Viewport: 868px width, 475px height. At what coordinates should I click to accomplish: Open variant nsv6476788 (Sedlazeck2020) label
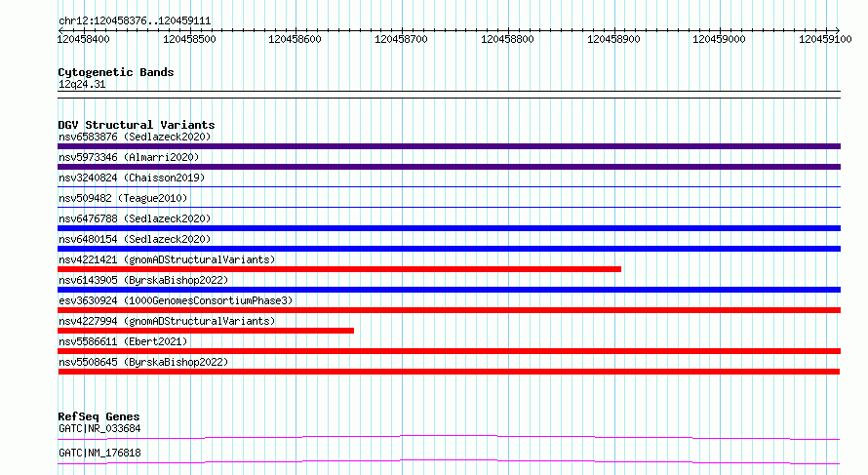135,218
